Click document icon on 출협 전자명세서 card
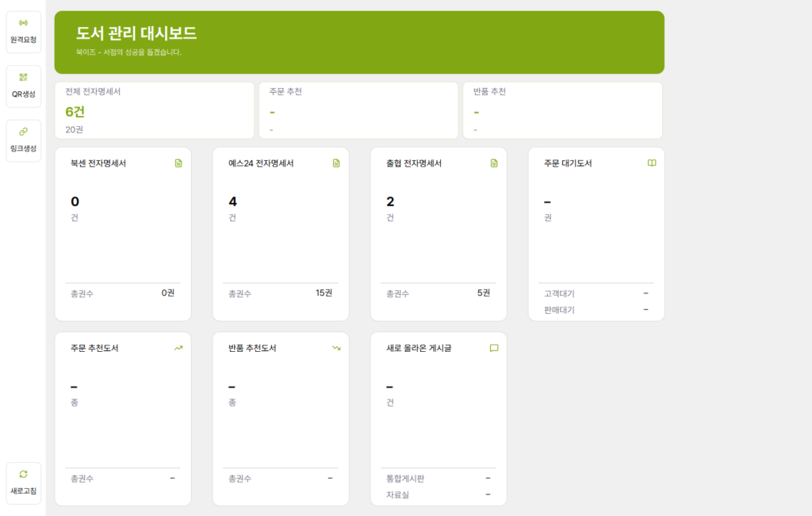This screenshot has height=516, width=812. 494,163
